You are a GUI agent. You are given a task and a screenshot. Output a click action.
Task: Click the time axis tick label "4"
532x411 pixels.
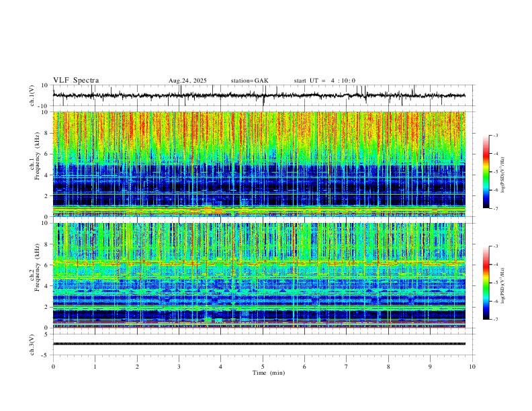coord(221,367)
